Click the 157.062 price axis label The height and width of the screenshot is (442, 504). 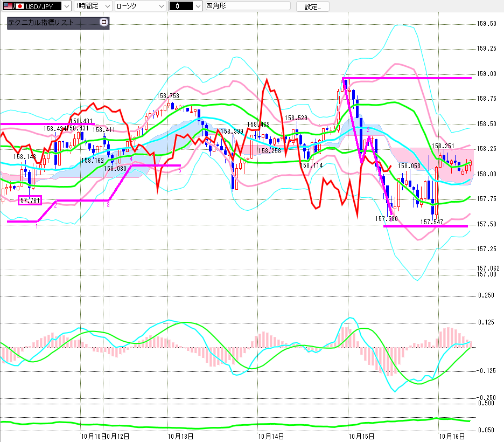pyautogui.click(x=488, y=268)
